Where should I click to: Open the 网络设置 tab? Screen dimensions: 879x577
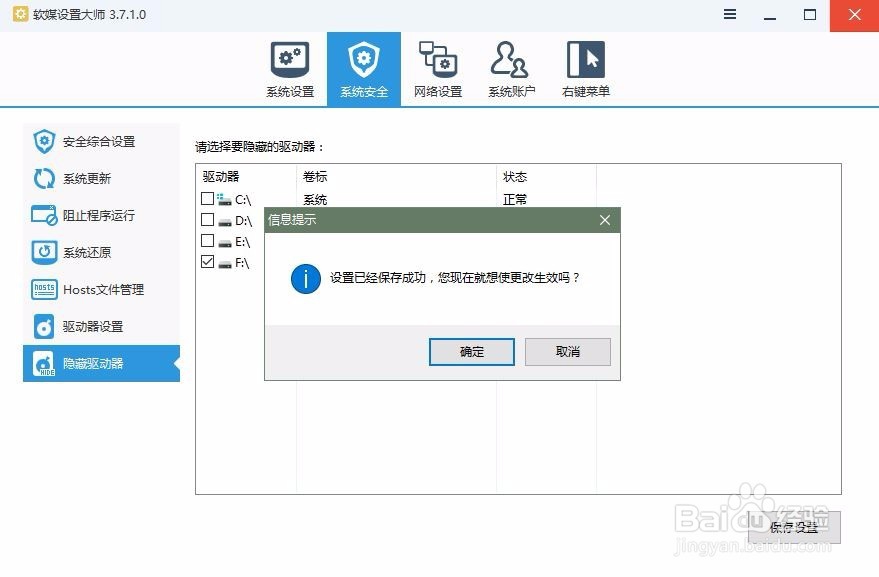pyautogui.click(x=438, y=69)
